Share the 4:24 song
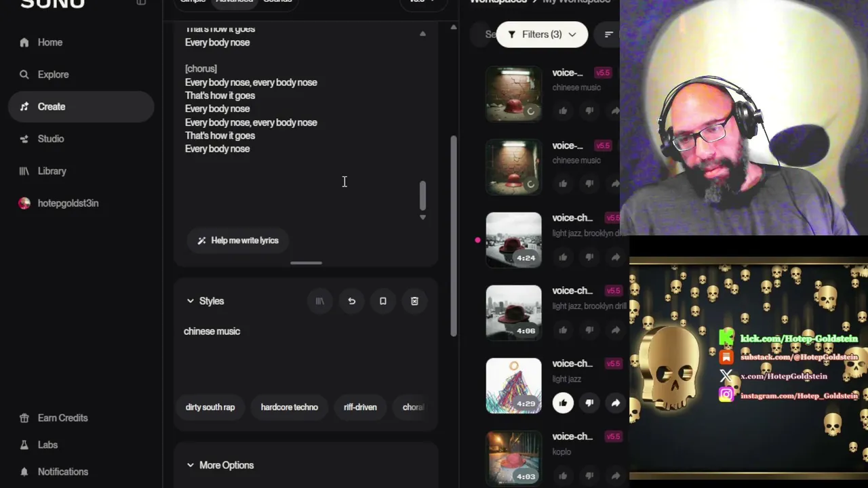 pos(615,257)
